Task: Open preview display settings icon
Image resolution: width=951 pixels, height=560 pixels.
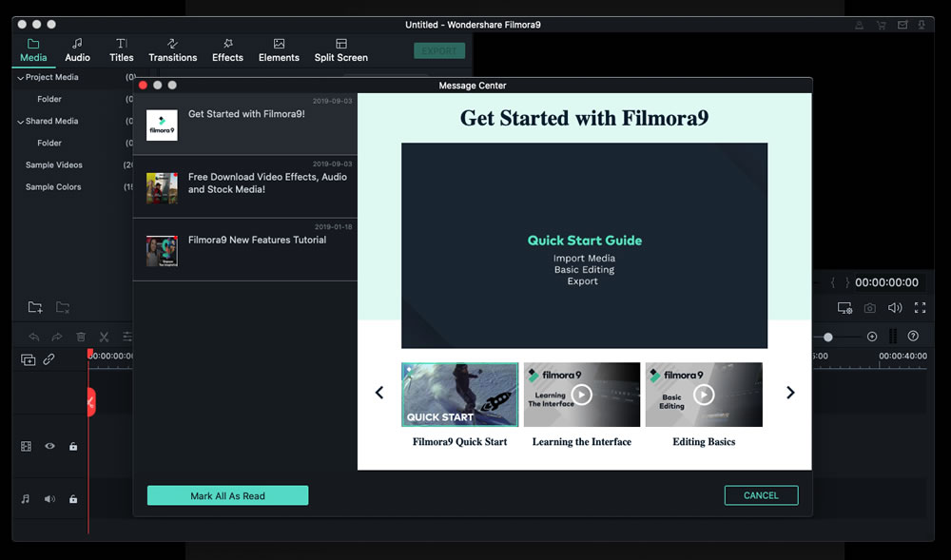Action: 844,308
